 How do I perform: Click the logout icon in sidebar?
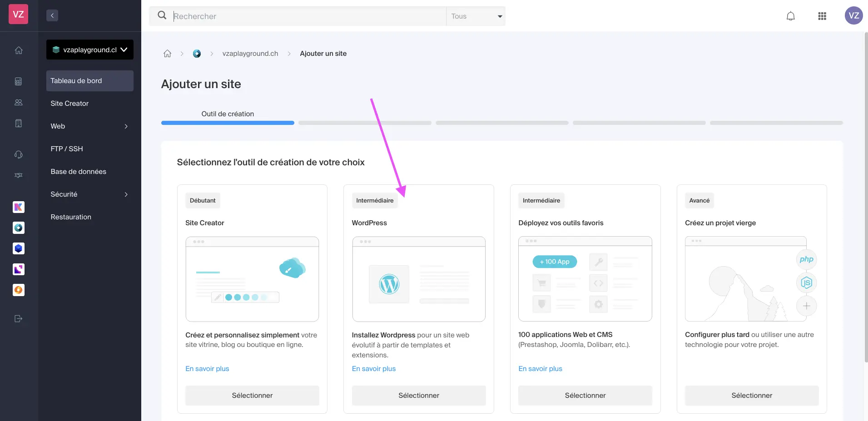tap(19, 318)
